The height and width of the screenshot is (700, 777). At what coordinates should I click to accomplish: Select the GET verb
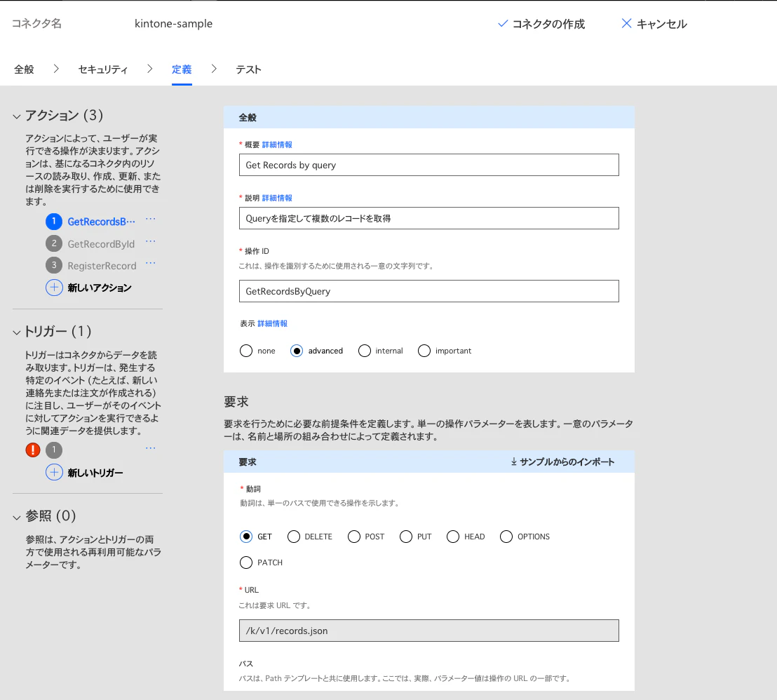(245, 537)
